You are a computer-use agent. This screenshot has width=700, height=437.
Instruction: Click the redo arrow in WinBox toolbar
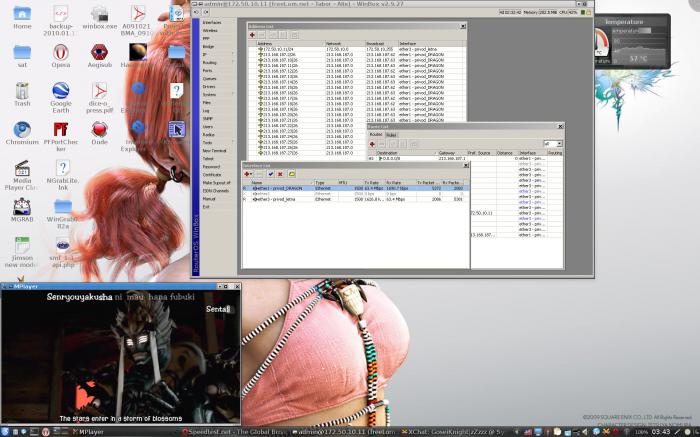click(x=206, y=12)
